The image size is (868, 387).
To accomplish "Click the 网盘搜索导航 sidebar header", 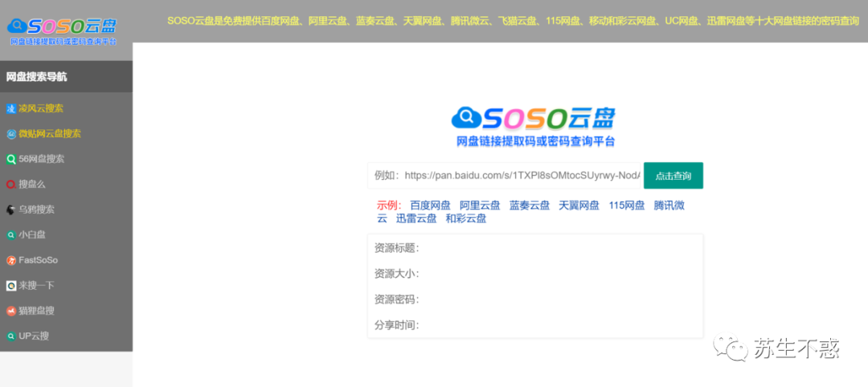I will (x=67, y=77).
